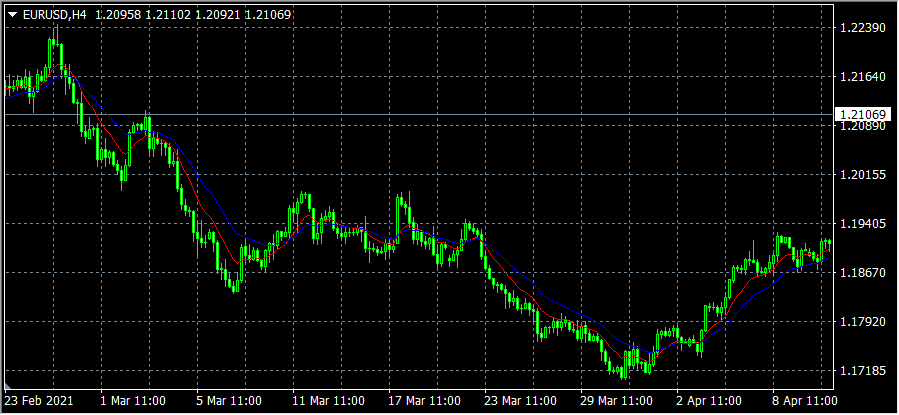899x415 pixels.
Task: Click the 1.19405 price scale value
Action: pyautogui.click(x=863, y=224)
